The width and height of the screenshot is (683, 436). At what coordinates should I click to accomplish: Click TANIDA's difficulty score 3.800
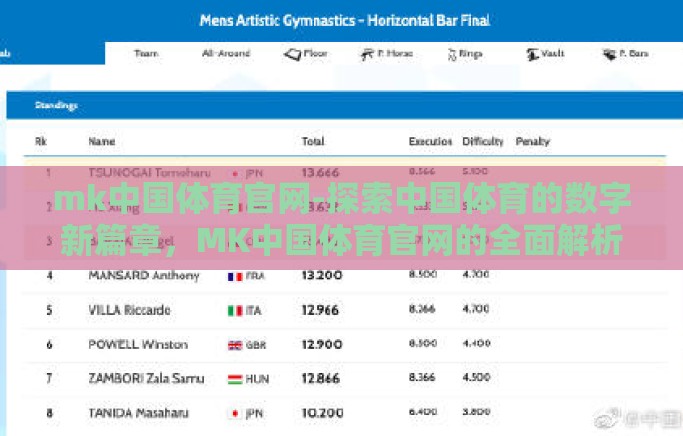pyautogui.click(x=477, y=412)
